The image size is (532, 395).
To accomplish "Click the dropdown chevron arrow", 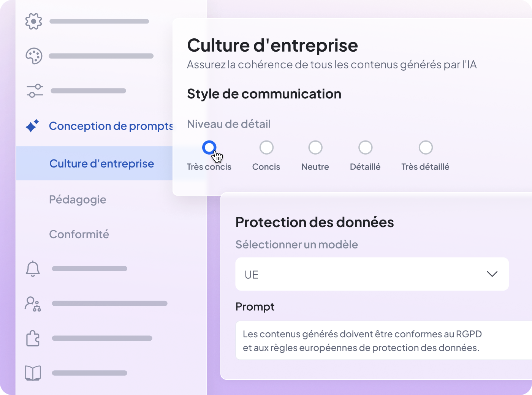I will 492,274.
